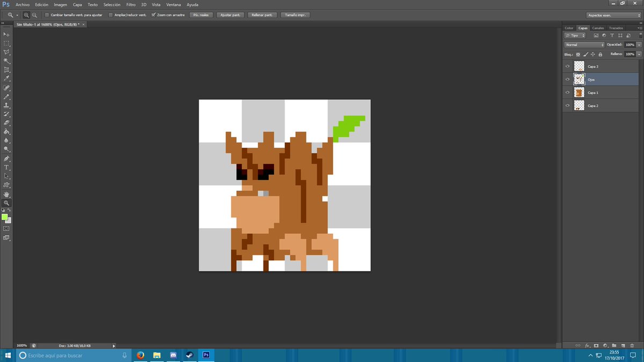The width and height of the screenshot is (644, 362).
Task: Hide the Ojos layer
Action: coord(567,79)
